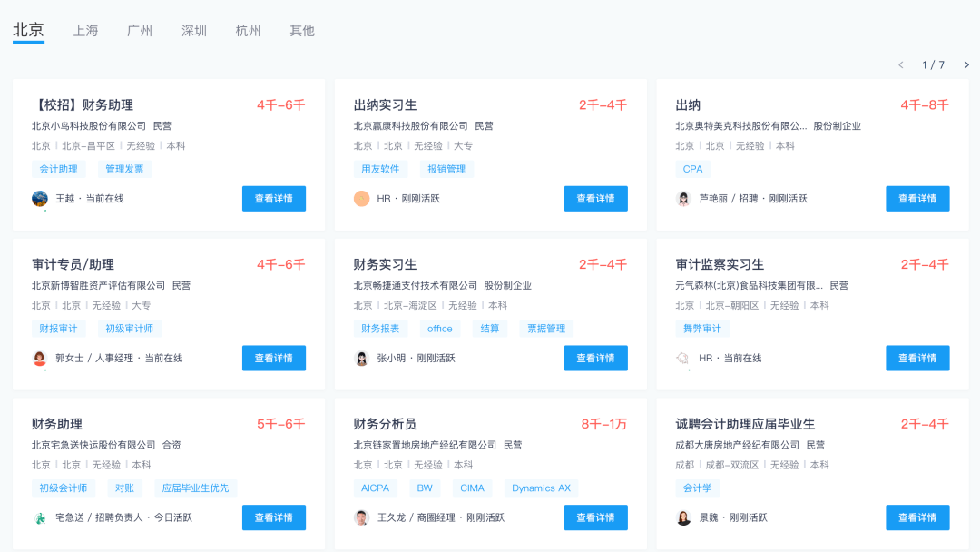Image resolution: width=980 pixels, height=552 pixels.
Task: Click 郭女士's profile avatar
Action: [40, 358]
